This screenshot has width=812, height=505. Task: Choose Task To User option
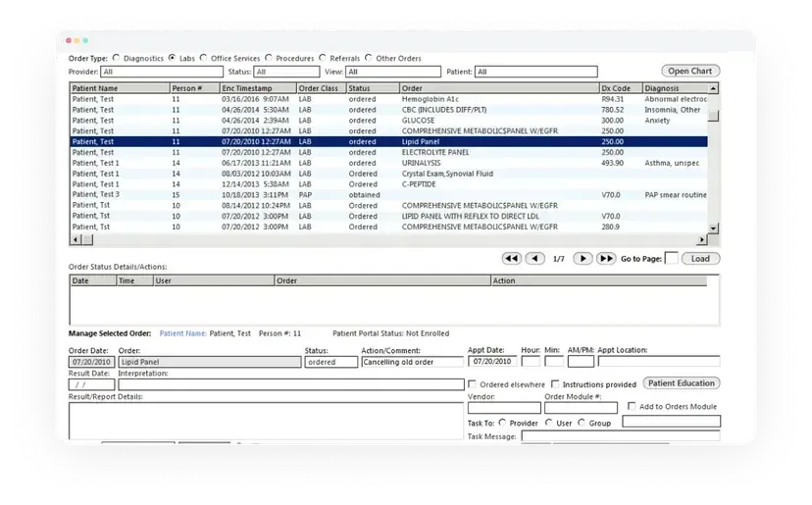549,423
